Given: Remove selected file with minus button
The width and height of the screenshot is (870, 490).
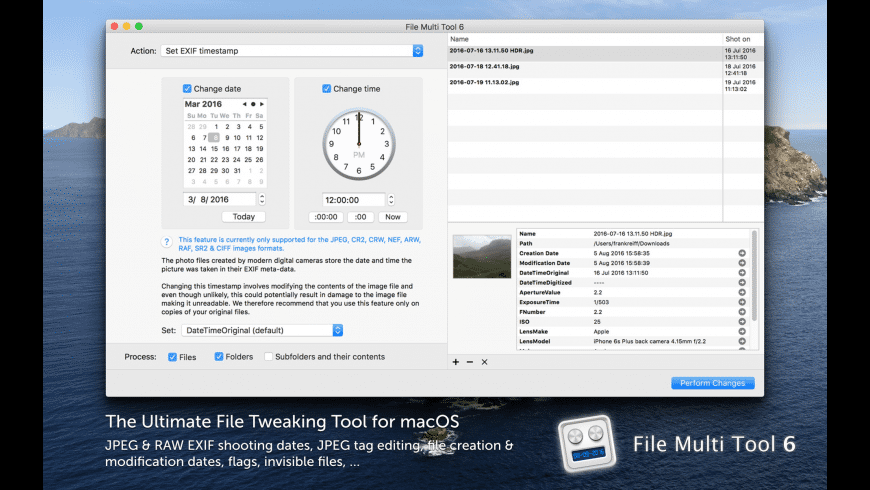Looking at the screenshot, I should coord(470,362).
